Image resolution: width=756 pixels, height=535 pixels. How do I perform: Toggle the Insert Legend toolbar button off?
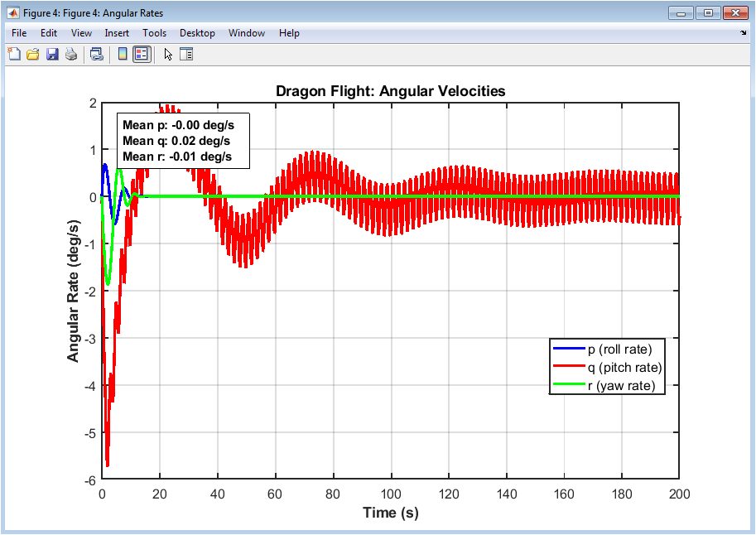[142, 55]
